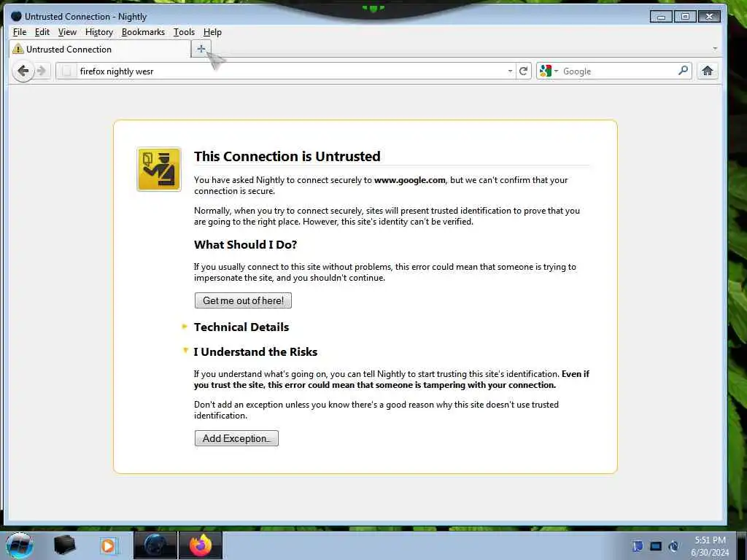Click the What Should I Do? heading
The height and width of the screenshot is (560, 747).
click(245, 244)
